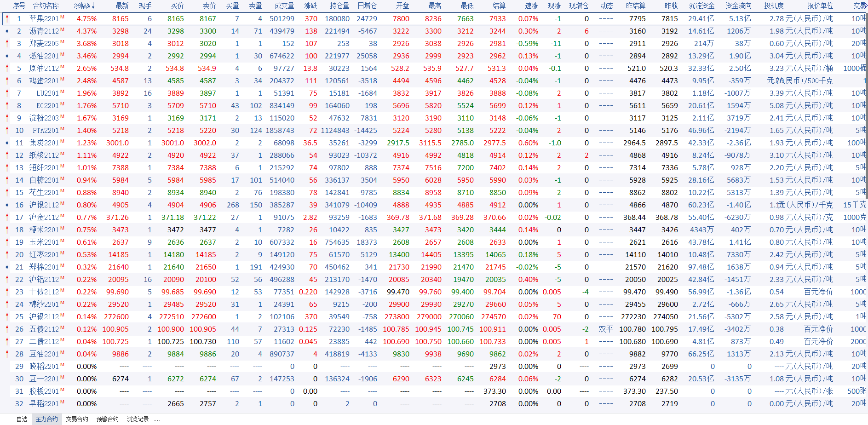
Task: Click M superscript icon next to 鸡蛋2201
Action: (62, 79)
